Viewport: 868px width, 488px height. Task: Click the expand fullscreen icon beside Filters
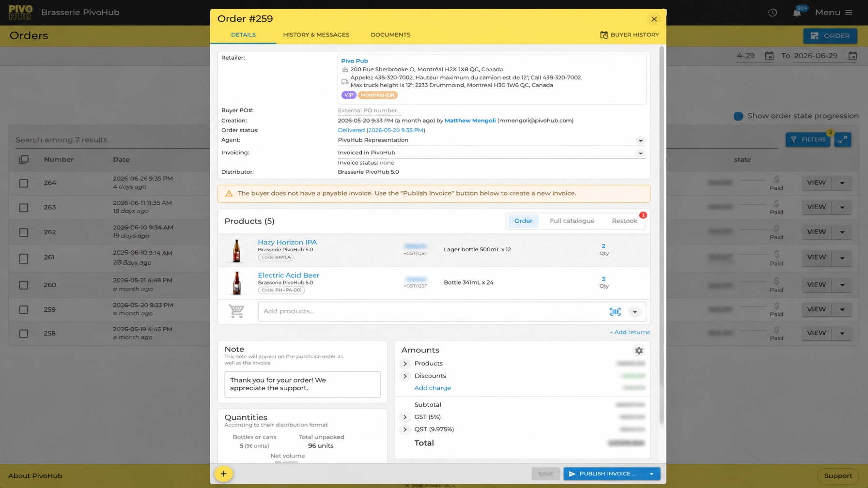pos(843,139)
